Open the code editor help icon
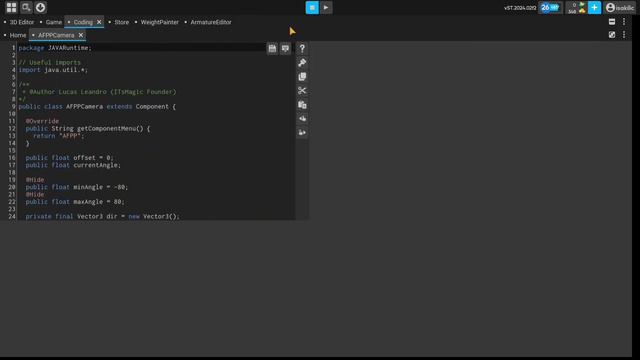Viewport: 640px width, 360px height. (x=302, y=49)
